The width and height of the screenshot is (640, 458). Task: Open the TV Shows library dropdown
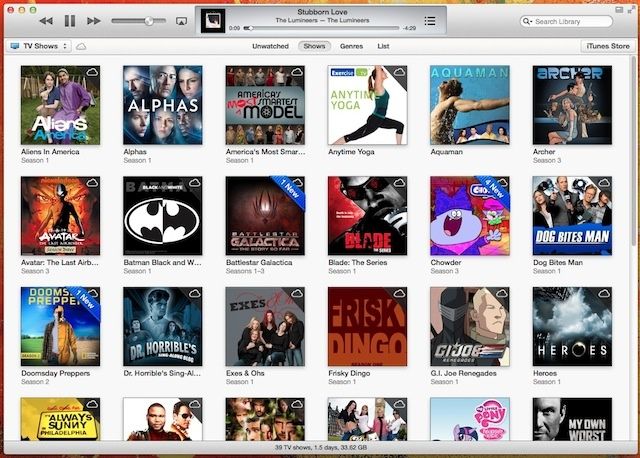pos(39,46)
